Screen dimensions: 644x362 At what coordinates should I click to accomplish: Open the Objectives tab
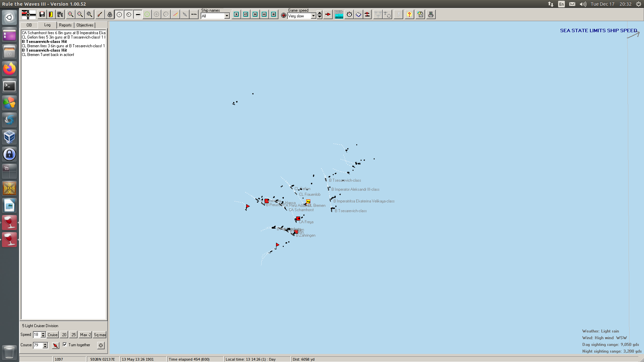tap(85, 25)
